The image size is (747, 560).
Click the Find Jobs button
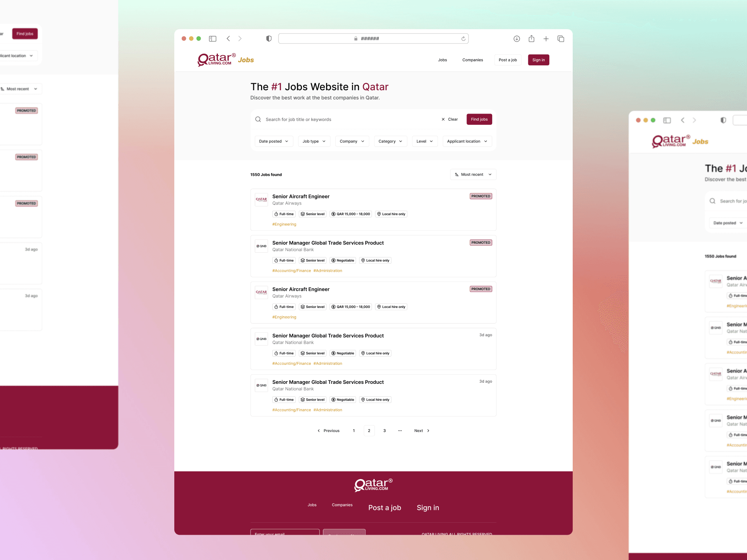pyautogui.click(x=479, y=119)
